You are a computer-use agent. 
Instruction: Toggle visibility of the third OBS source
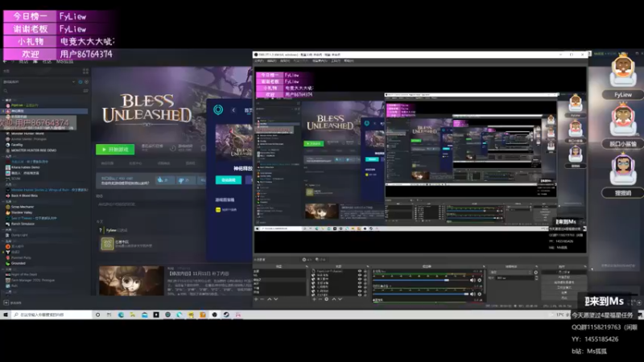pyautogui.click(x=360, y=279)
